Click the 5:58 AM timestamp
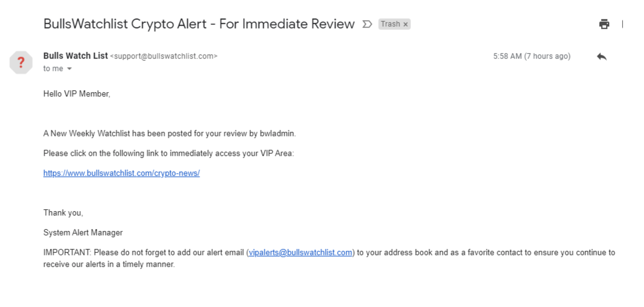This screenshot has width=644, height=307. click(x=532, y=56)
